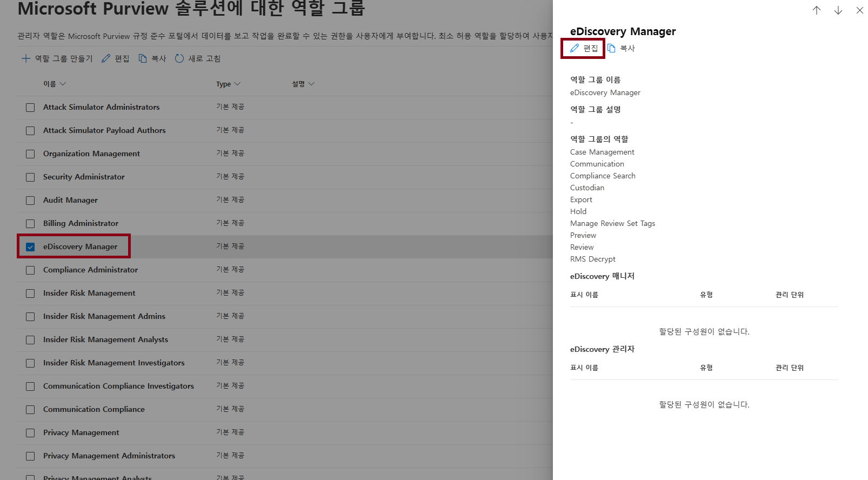Viewport: 868px width, 480px height.
Task: Click the copy icon in details panel
Action: coord(611,48)
